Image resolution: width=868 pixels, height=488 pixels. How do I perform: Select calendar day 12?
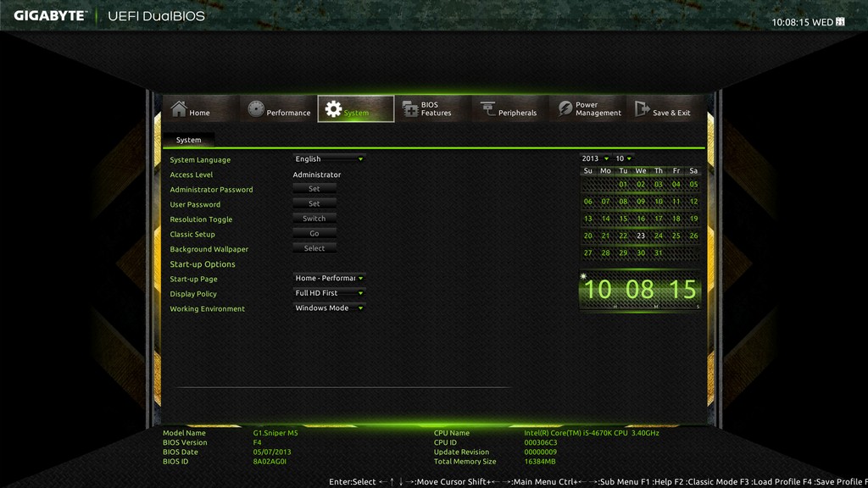click(x=693, y=202)
